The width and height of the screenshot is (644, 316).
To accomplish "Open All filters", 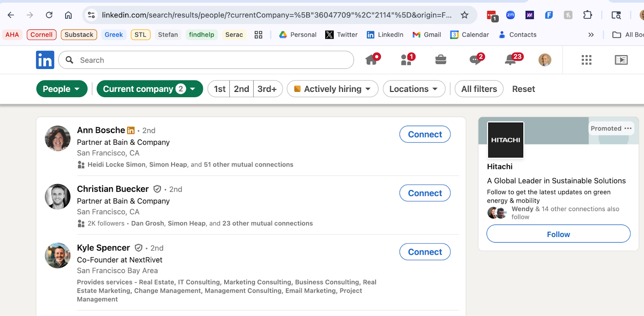I will [479, 89].
